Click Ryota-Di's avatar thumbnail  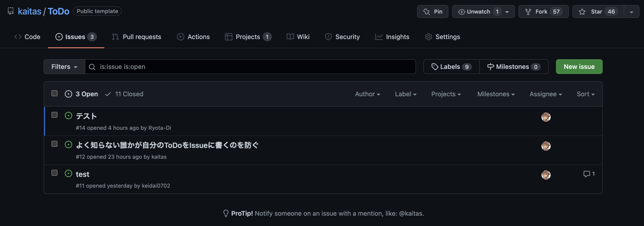pos(546,117)
